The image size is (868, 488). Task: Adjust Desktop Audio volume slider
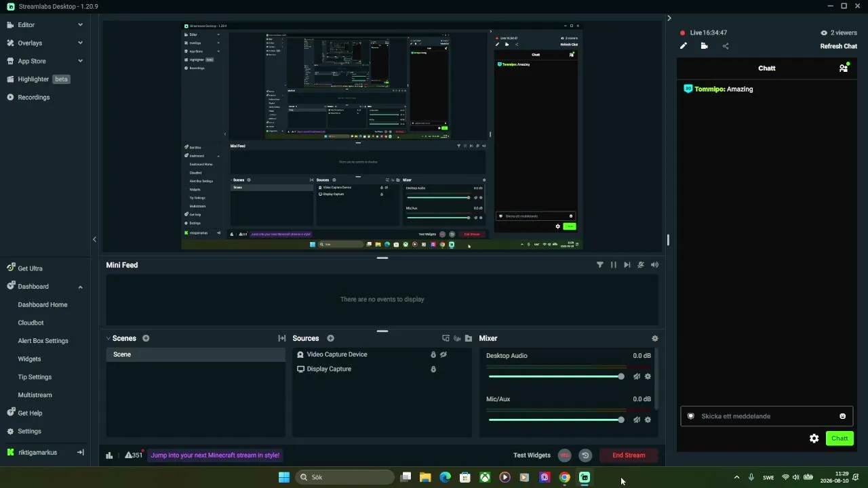pyautogui.click(x=556, y=376)
